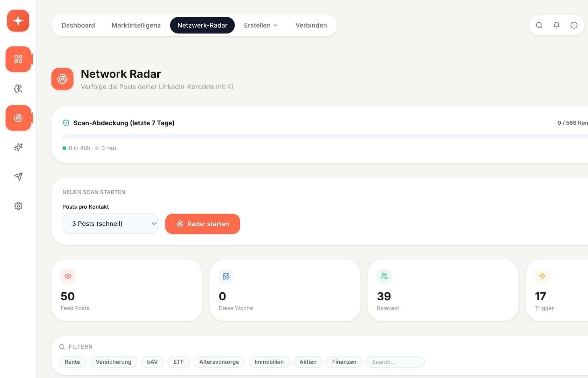This screenshot has width=588, height=378.
Task: Open the Posts pro Kontakt dropdown
Action: click(x=110, y=224)
